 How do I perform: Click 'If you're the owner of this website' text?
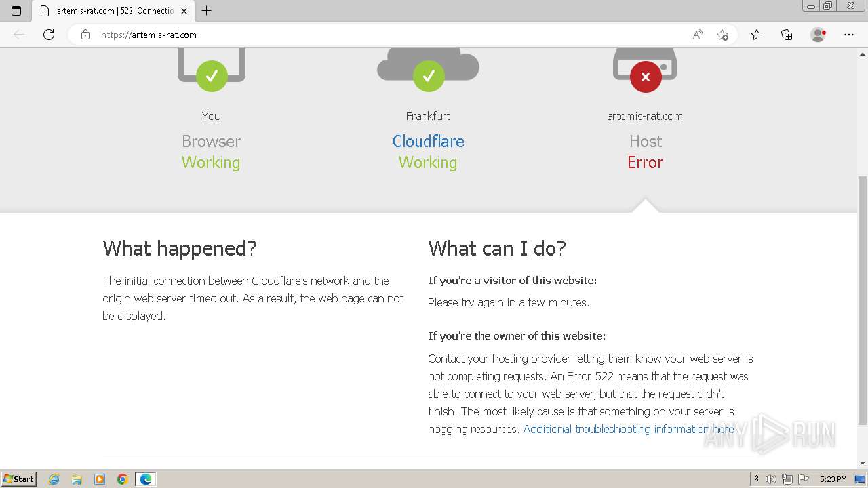tap(517, 335)
